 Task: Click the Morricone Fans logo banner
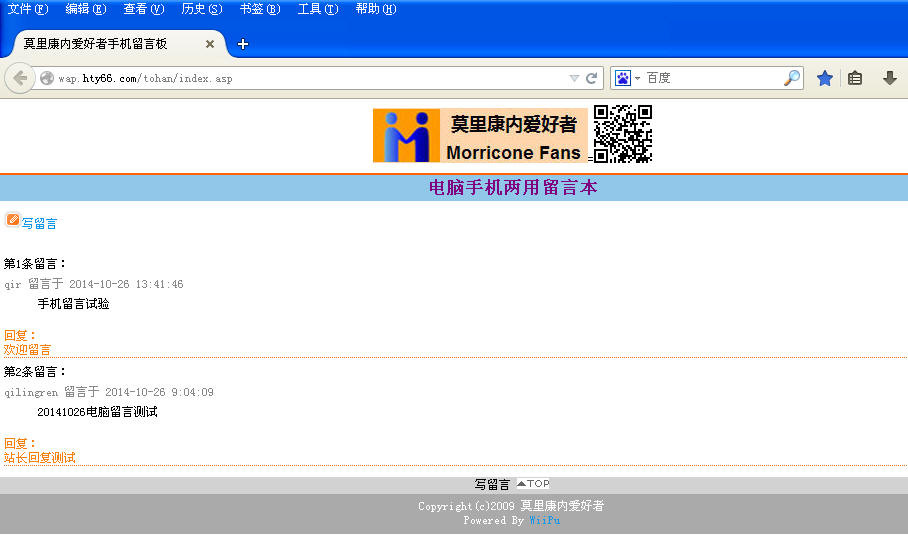[480, 136]
